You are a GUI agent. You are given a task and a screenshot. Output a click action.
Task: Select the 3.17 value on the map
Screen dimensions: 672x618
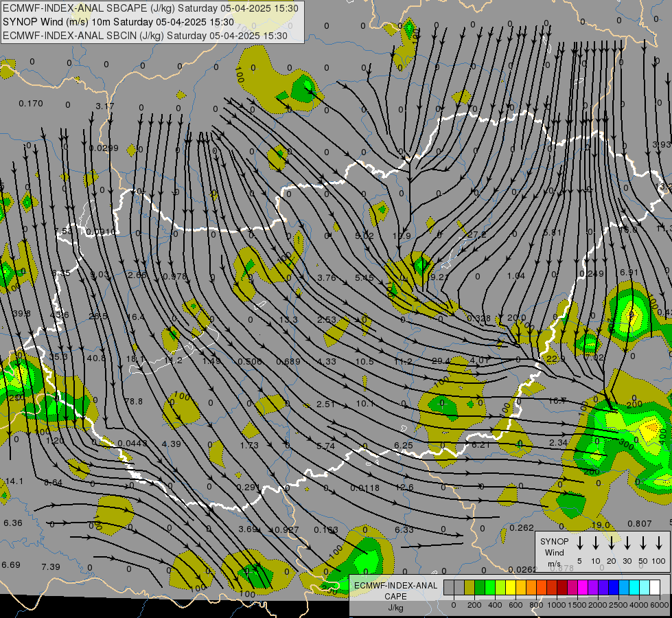tap(104, 106)
